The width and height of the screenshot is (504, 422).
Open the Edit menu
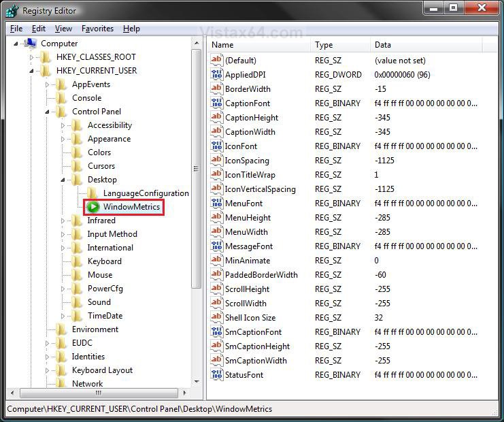click(x=39, y=29)
